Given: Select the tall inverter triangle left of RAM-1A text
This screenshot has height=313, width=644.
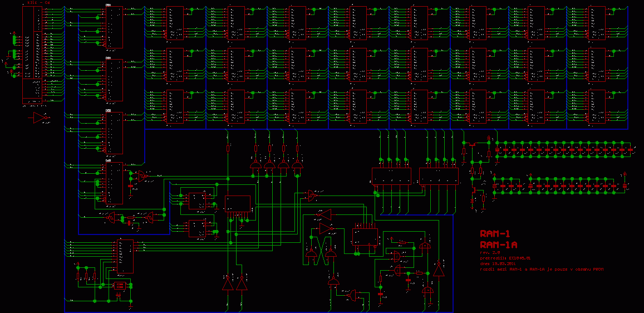Looking at the screenshot, I should click(439, 270).
